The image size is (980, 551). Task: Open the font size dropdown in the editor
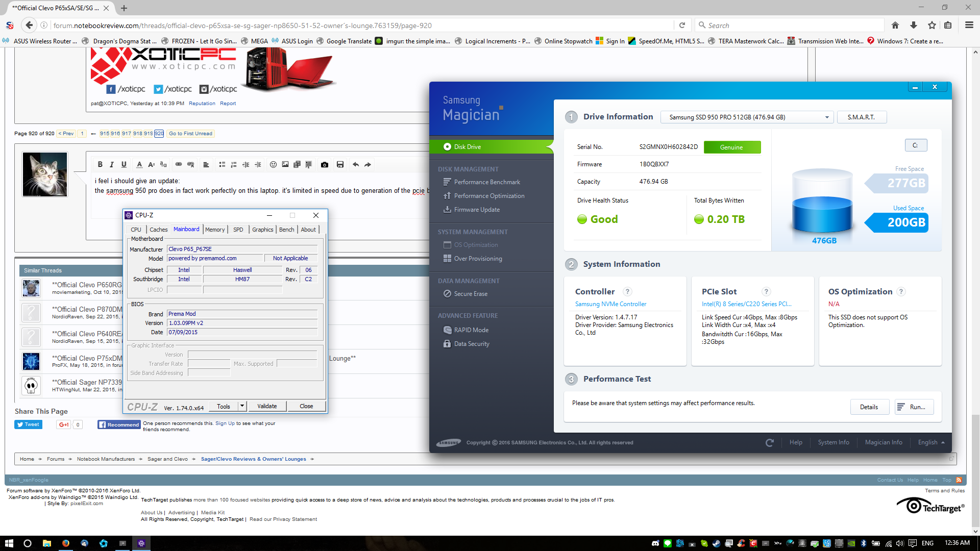click(151, 164)
